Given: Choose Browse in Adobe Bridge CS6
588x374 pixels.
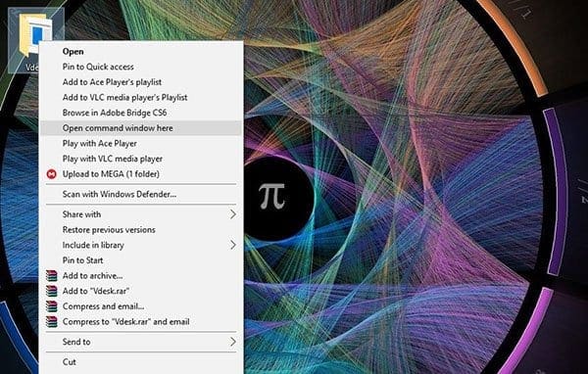Looking at the screenshot, I should [x=141, y=113].
